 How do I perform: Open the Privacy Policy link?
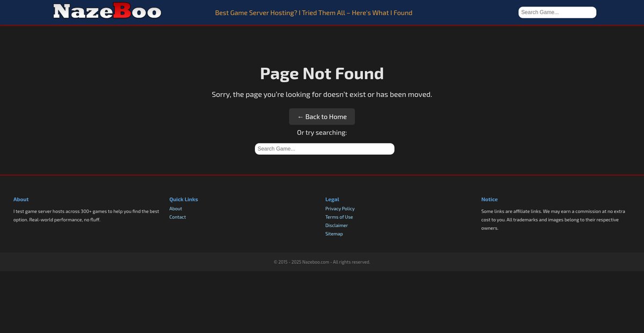pos(340,208)
